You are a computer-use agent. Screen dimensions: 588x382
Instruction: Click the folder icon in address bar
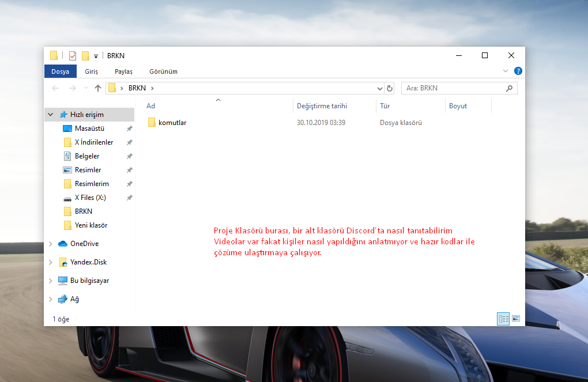pos(112,88)
